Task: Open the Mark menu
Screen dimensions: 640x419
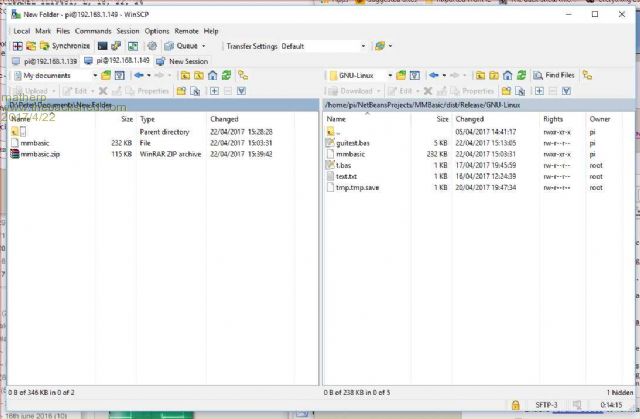Action: click(43, 31)
